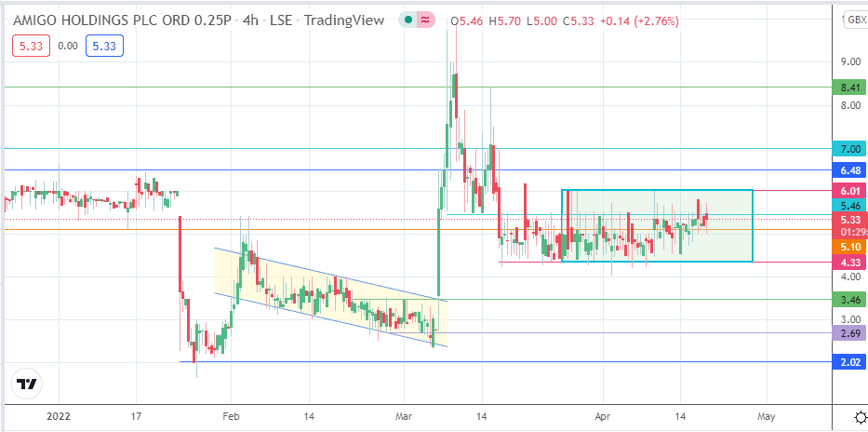Viewport: 868px width, 432px height.
Task: Click the red 5.33 sell price box
Action: coord(32,46)
